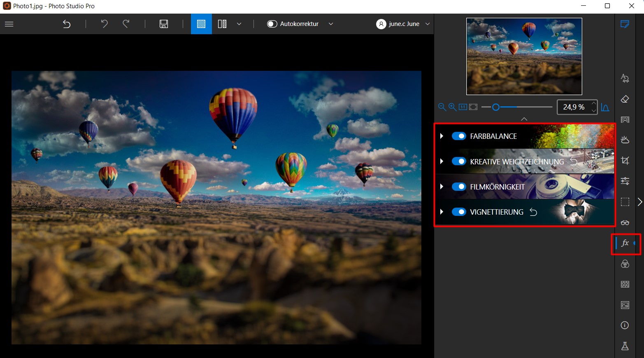This screenshot has width=644, height=358.
Task: Click the FARBBALANCE label text
Action: (x=493, y=136)
